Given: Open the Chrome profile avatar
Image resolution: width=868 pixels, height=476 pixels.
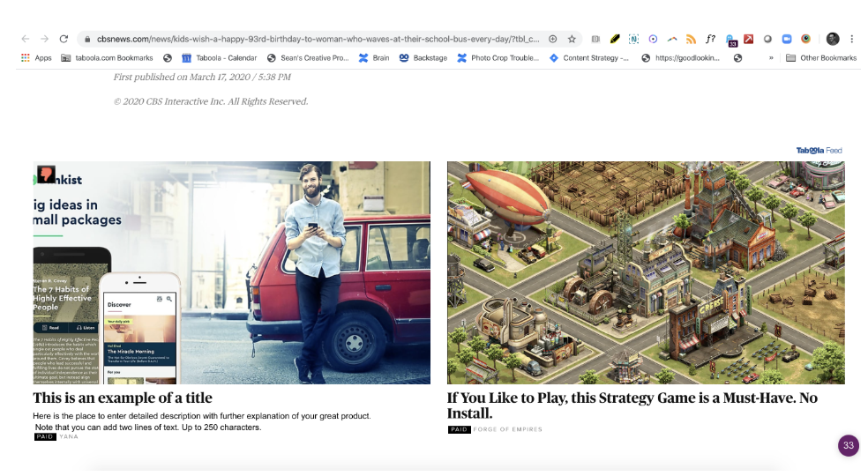Looking at the screenshot, I should (x=833, y=39).
